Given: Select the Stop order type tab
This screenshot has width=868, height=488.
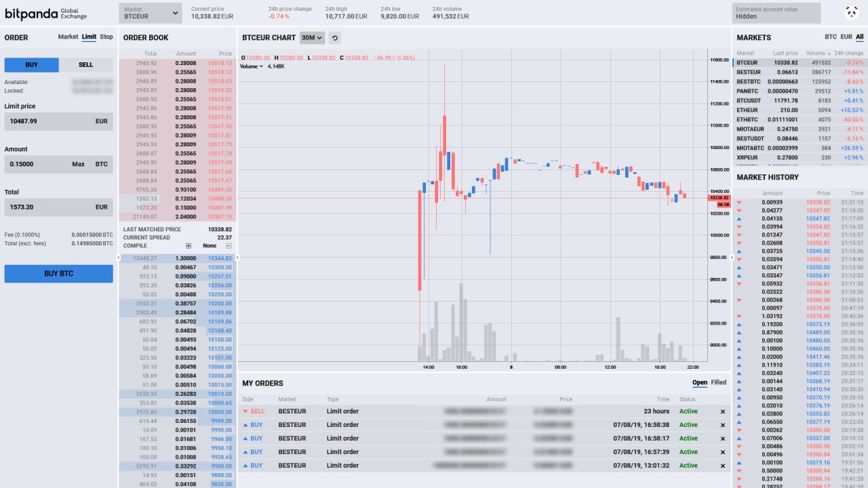Looking at the screenshot, I should (x=106, y=37).
